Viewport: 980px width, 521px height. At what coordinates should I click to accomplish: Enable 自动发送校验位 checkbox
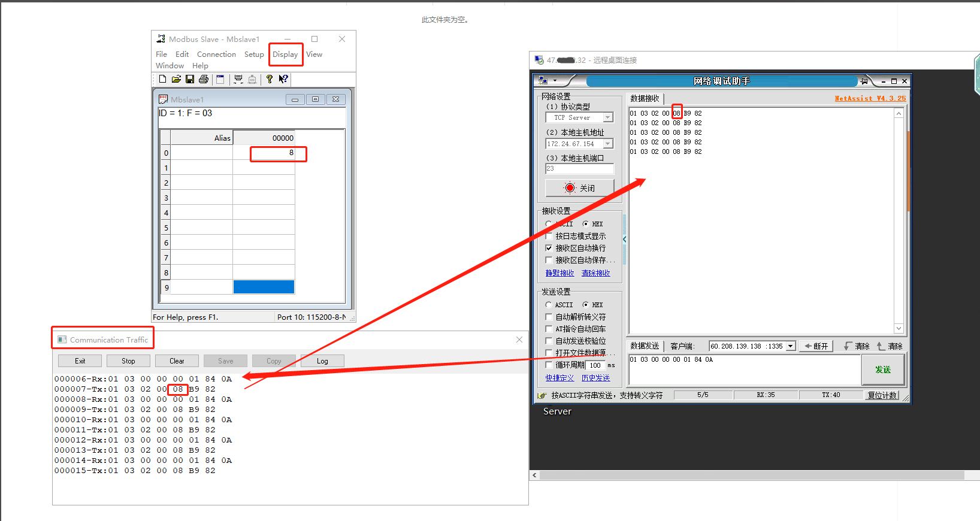click(x=549, y=341)
